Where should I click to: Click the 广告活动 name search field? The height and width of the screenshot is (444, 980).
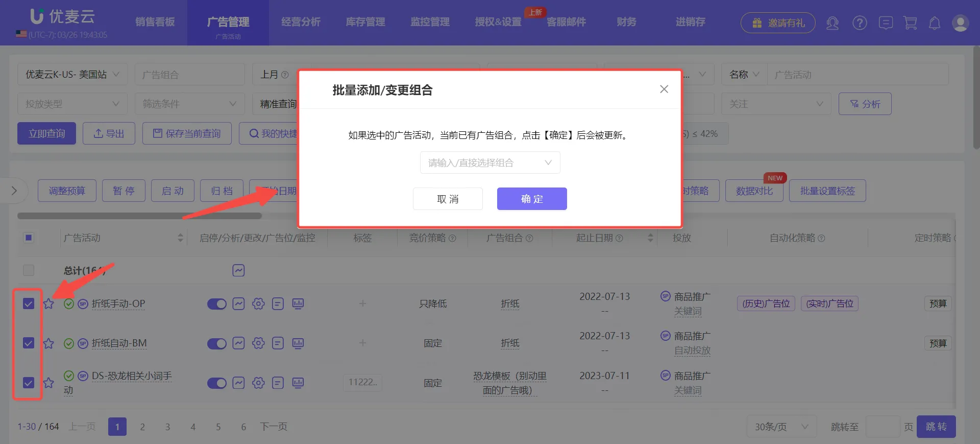pos(858,75)
